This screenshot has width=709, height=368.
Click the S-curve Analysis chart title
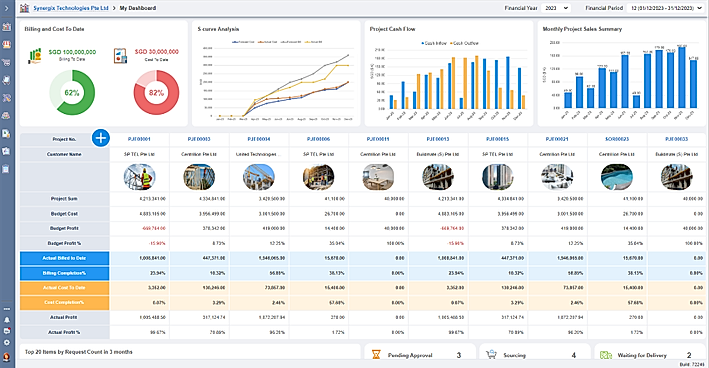point(218,29)
